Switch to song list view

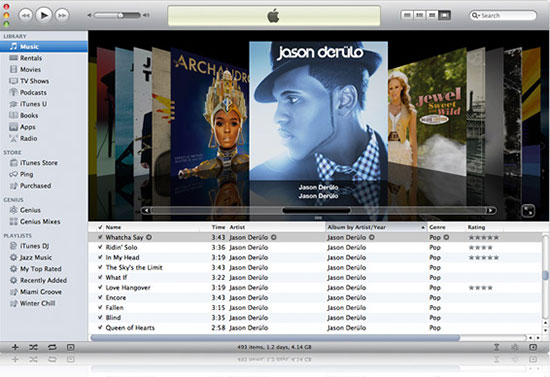coord(407,15)
